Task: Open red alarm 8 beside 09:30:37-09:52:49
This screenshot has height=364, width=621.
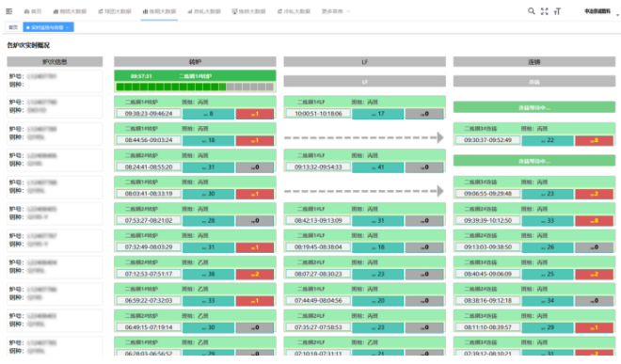Action: [x=594, y=140]
